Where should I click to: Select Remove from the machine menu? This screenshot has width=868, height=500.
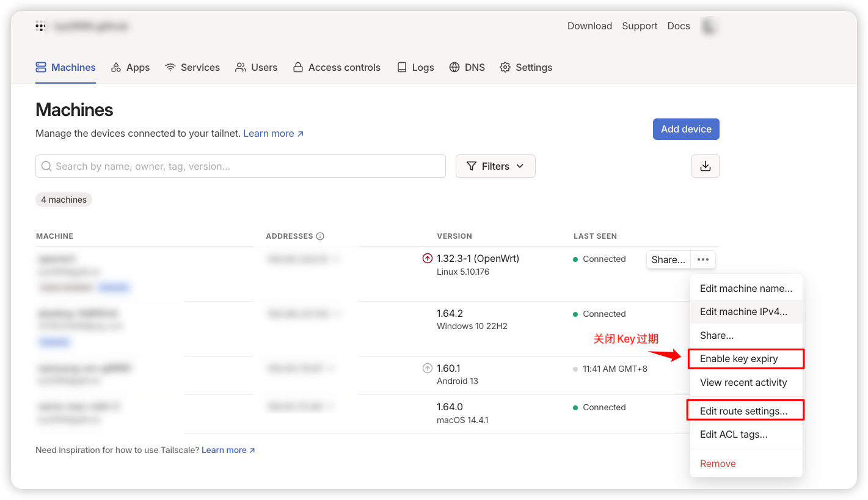click(x=718, y=464)
